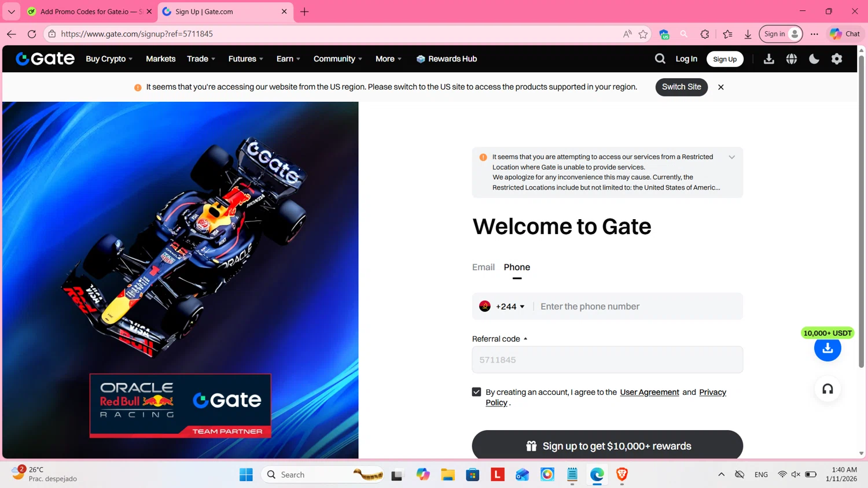Expand the restricted location notice chevron
The width and height of the screenshot is (868, 488).
[x=731, y=157]
